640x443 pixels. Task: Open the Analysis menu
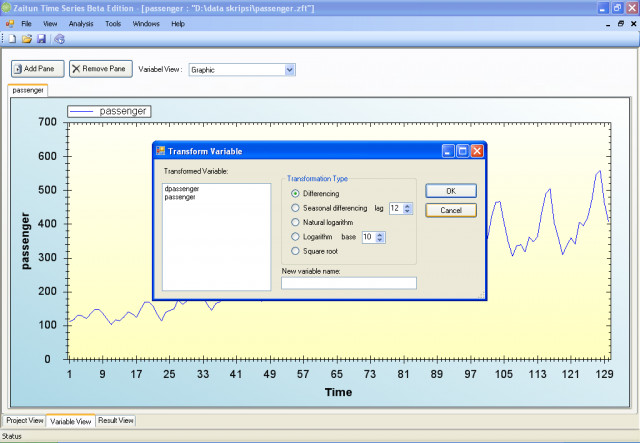pos(81,24)
